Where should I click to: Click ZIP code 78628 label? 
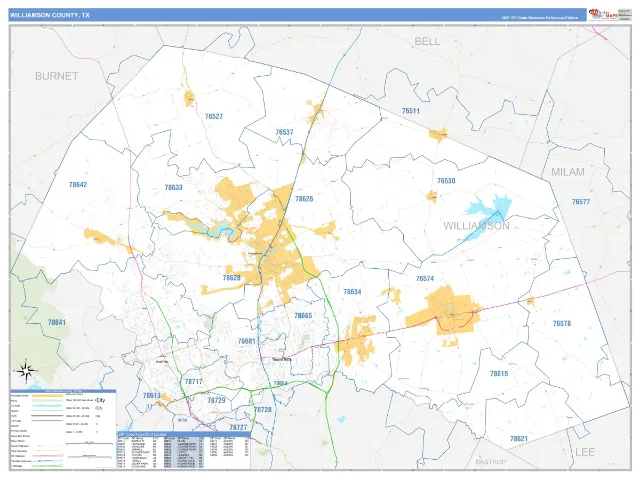(x=231, y=278)
